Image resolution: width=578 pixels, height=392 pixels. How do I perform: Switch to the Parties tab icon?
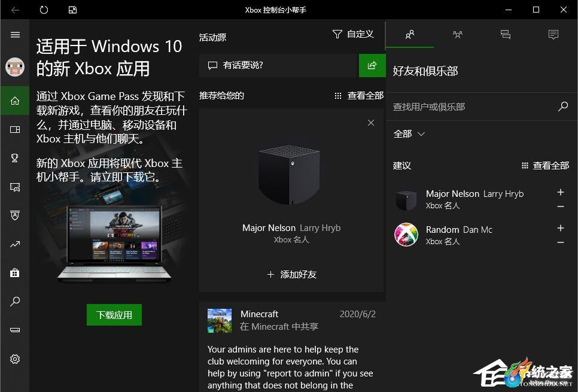coord(458,35)
